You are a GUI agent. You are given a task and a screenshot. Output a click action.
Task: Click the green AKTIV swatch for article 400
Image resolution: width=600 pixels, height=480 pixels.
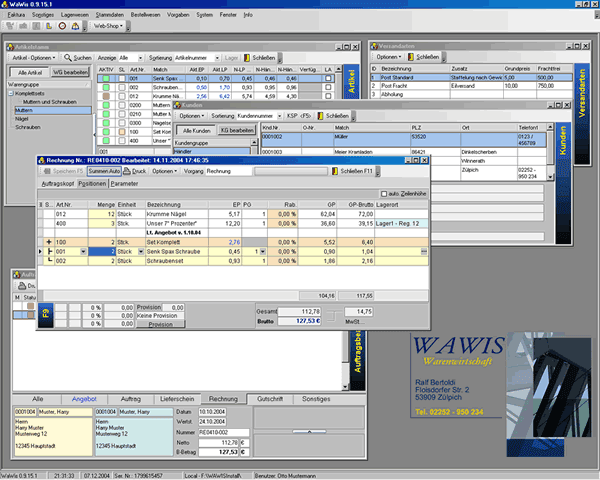coord(106,141)
